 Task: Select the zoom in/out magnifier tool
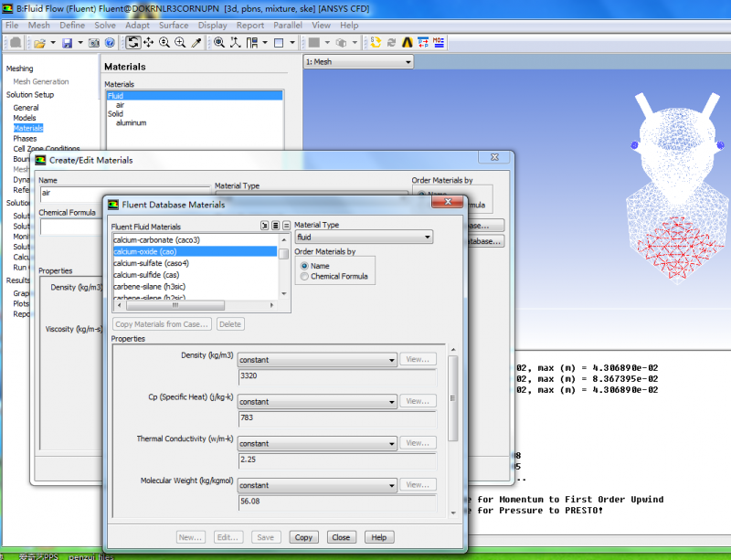(x=164, y=42)
